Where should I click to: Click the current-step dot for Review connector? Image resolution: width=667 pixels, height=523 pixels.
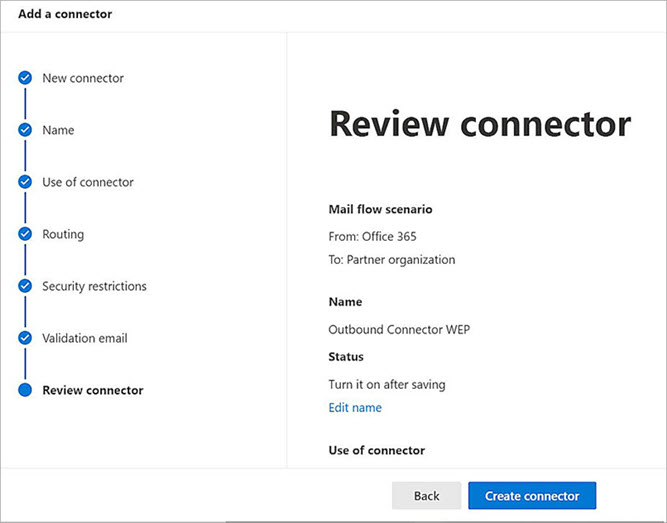coord(25,390)
